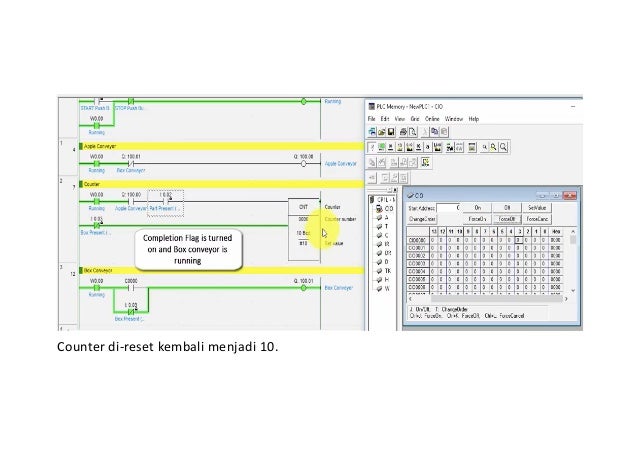Click the Copy toolbar icon
Screen dimensions: 638x452
[435, 131]
